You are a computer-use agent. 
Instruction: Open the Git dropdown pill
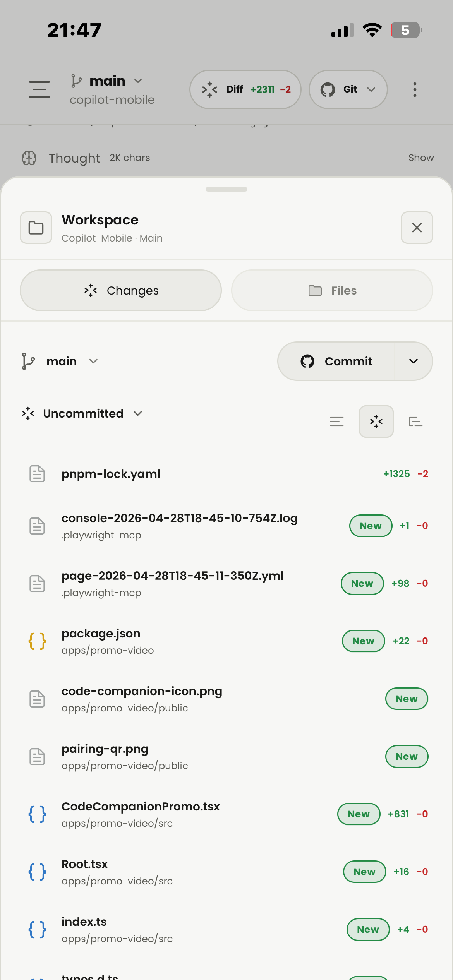point(348,89)
